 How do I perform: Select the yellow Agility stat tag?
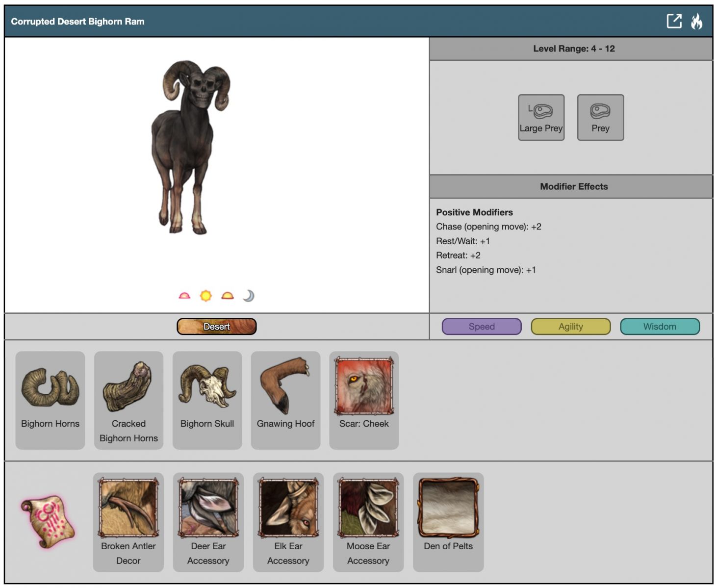[x=570, y=327]
